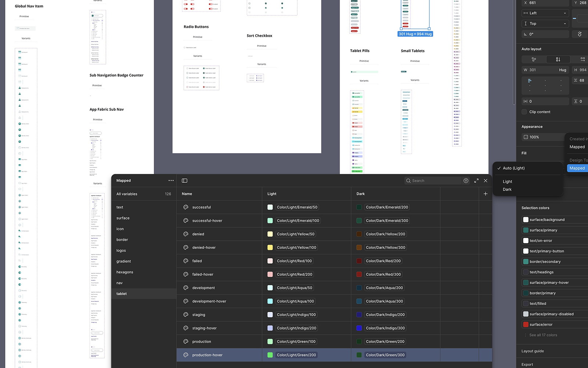Toggle the Appearance opacity 100% checkbox icon
This screenshot has width=588, height=368.
(526, 137)
